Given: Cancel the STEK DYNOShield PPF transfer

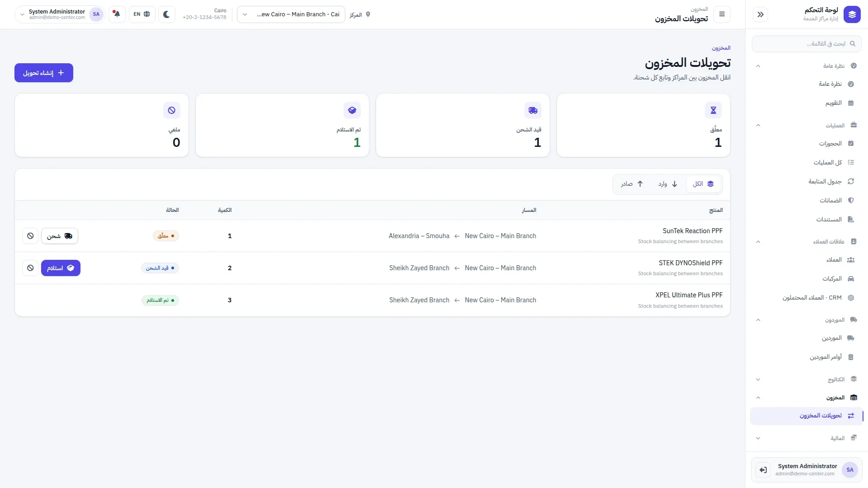Looking at the screenshot, I should (x=30, y=268).
